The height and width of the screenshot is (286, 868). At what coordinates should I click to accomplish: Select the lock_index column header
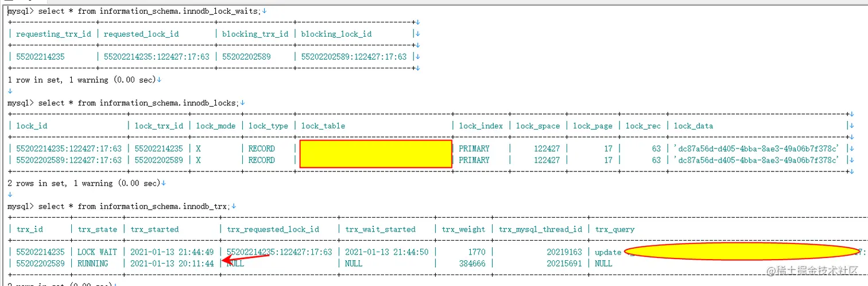tap(481, 126)
